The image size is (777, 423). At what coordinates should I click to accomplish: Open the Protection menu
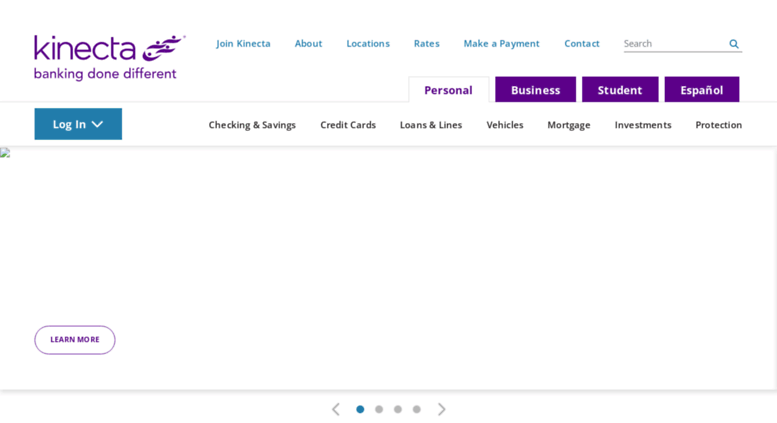719,125
